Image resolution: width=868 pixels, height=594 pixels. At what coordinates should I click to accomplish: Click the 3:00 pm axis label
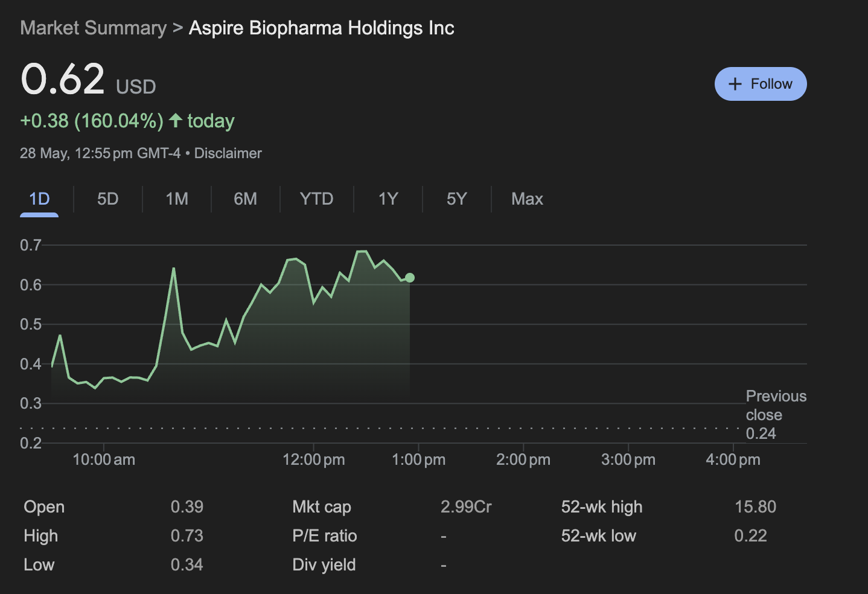(628, 459)
